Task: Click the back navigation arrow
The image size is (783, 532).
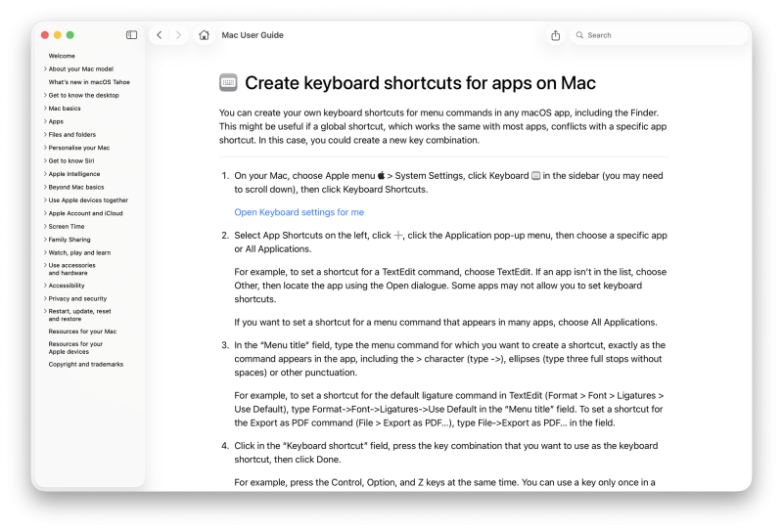Action: [160, 35]
